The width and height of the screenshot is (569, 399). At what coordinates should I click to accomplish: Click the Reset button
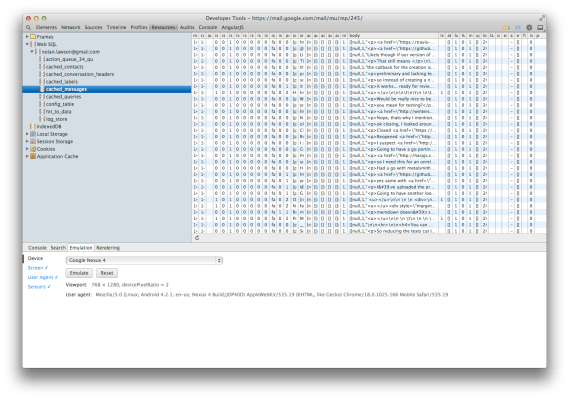click(x=107, y=273)
